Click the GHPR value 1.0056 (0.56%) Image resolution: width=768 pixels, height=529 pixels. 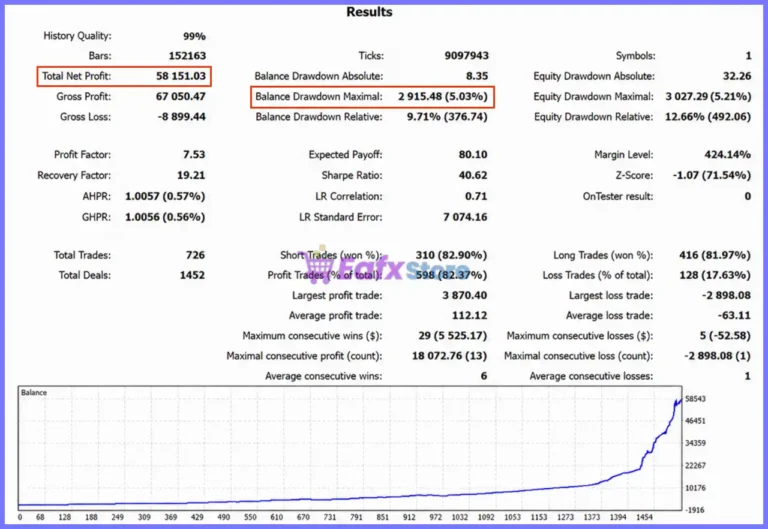(x=165, y=217)
